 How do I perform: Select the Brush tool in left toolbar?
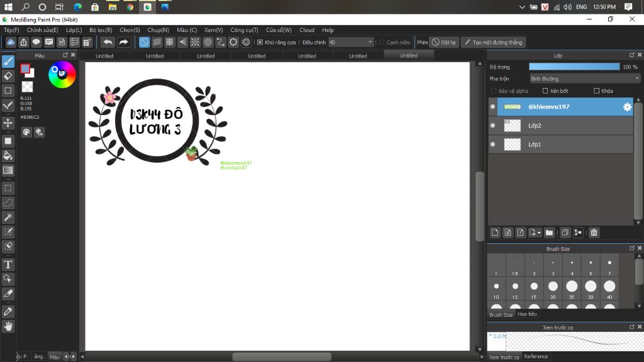pyautogui.click(x=8, y=61)
